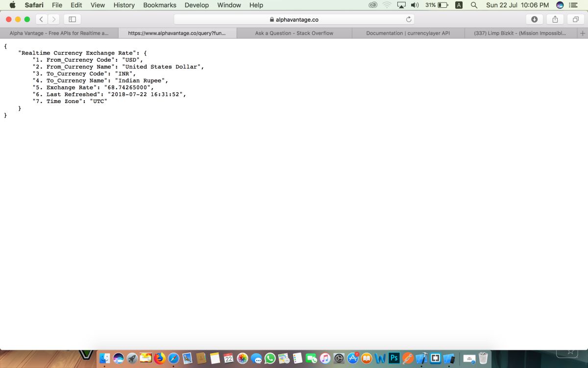Open volume control in menu bar
This screenshot has width=588, height=368.
tap(415, 5)
